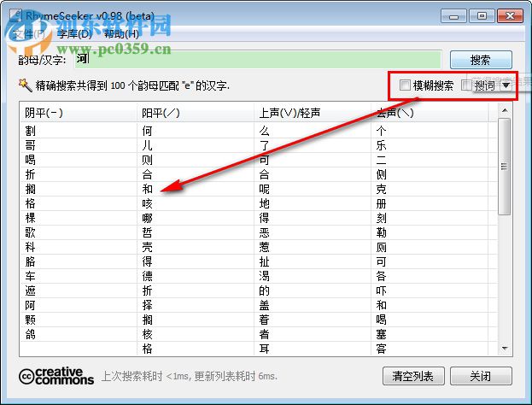The width and height of the screenshot is (532, 405).
Task: Select 地 in the 上声 column
Action: [x=265, y=203]
